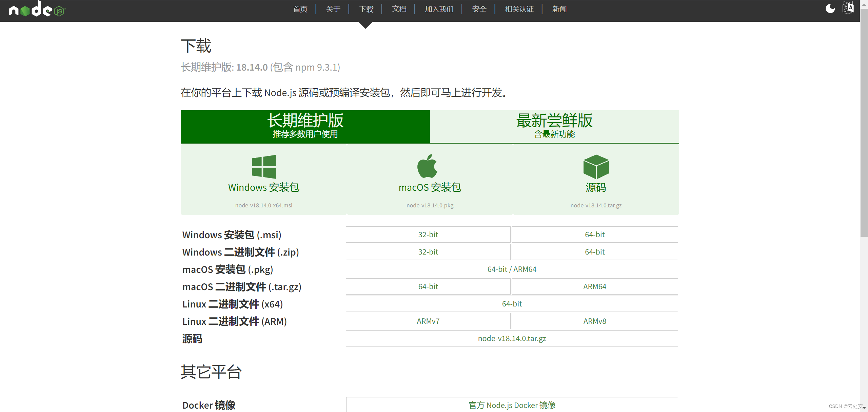Click node-v18.14.0.tar.gz source link in table
This screenshot has height=412, width=868.
click(x=512, y=338)
